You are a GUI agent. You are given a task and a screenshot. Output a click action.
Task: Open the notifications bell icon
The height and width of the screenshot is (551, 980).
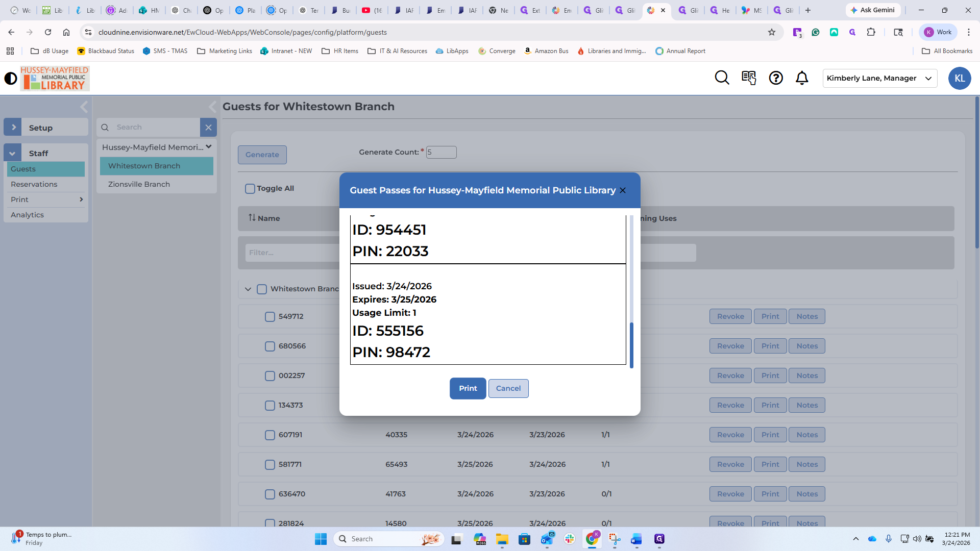pos(802,78)
